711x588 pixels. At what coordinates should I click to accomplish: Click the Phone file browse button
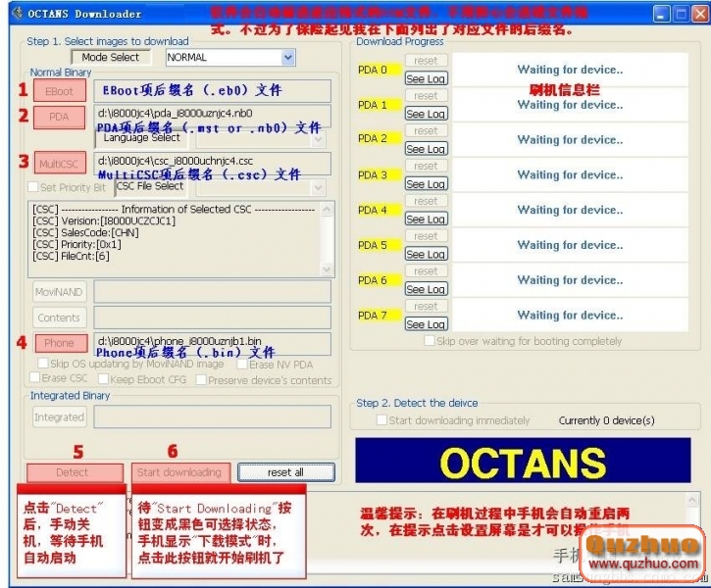tap(60, 343)
